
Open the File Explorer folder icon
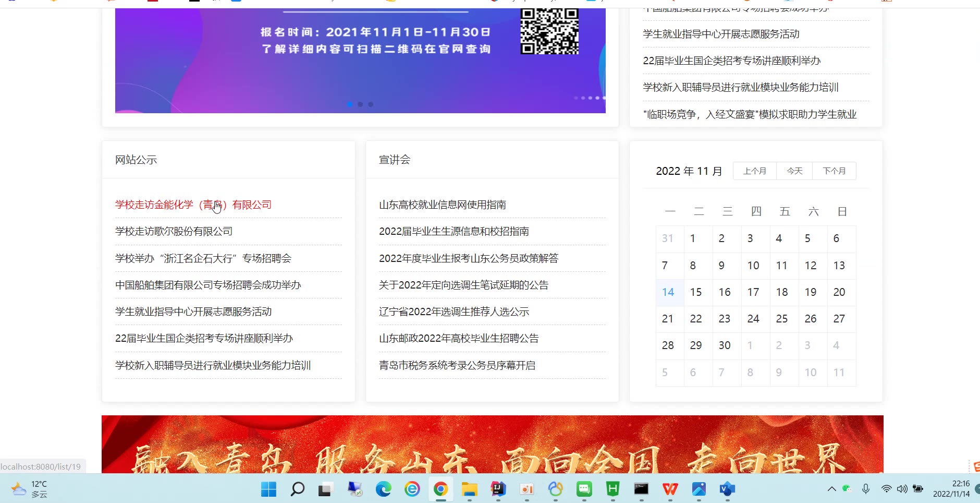click(x=469, y=489)
